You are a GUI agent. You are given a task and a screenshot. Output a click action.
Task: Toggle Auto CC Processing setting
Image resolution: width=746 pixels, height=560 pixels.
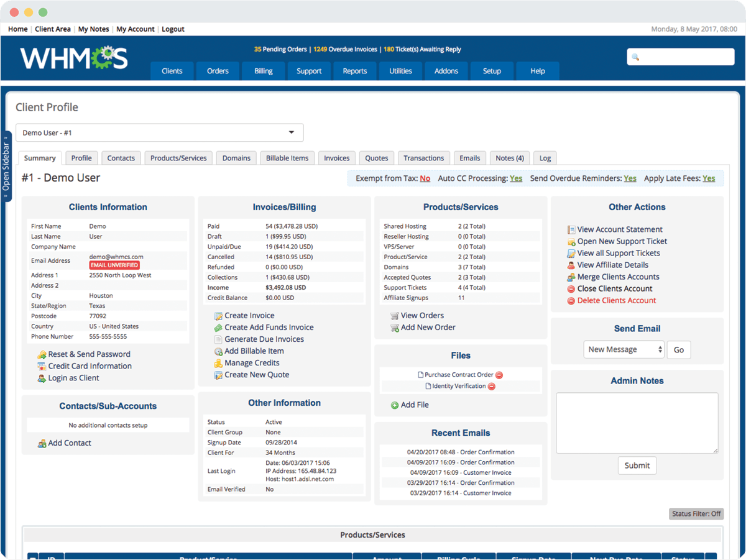pos(516,179)
